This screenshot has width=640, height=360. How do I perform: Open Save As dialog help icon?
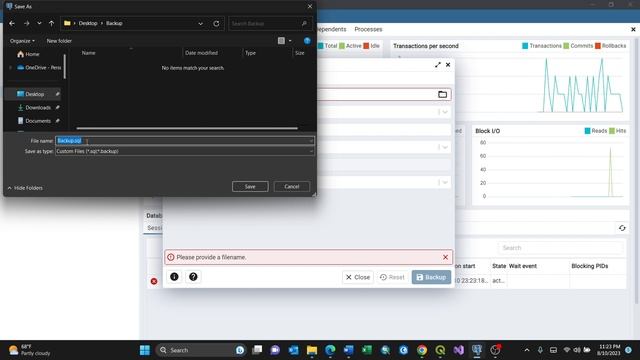[307, 41]
